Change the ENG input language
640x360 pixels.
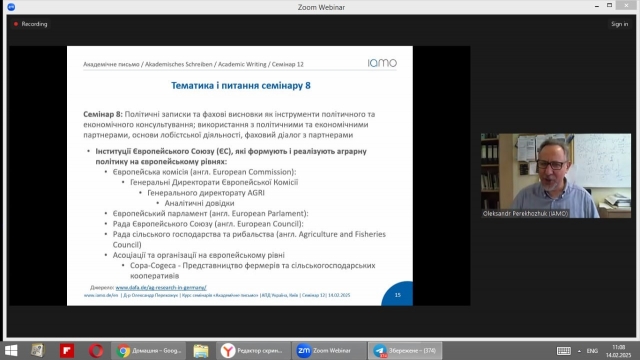[592, 351]
